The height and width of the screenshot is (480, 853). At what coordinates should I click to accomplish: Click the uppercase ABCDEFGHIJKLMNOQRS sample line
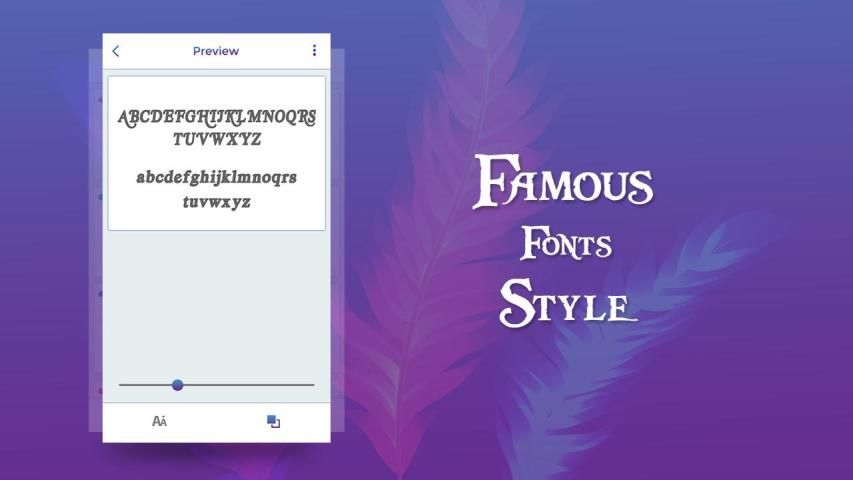pos(217,117)
